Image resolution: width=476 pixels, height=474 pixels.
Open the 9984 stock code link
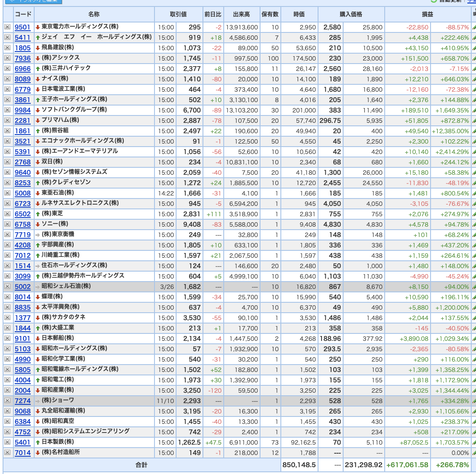(x=23, y=110)
